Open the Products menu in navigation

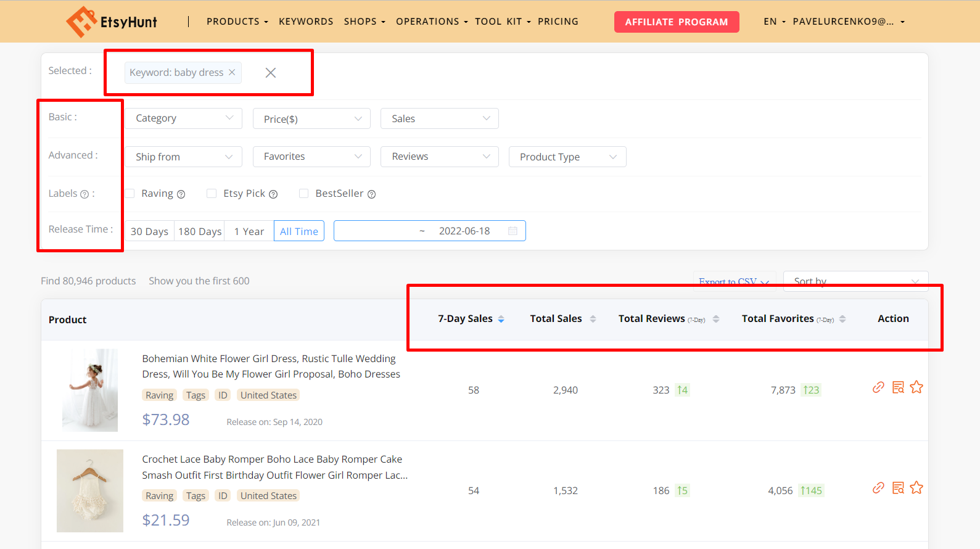point(237,22)
